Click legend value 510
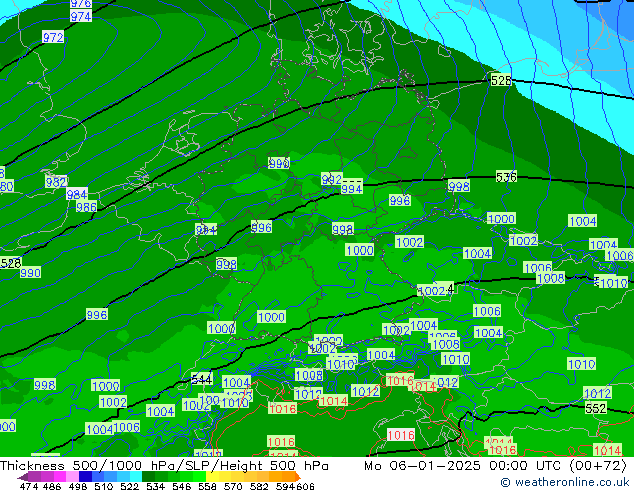The image size is (634, 490). click(104, 486)
